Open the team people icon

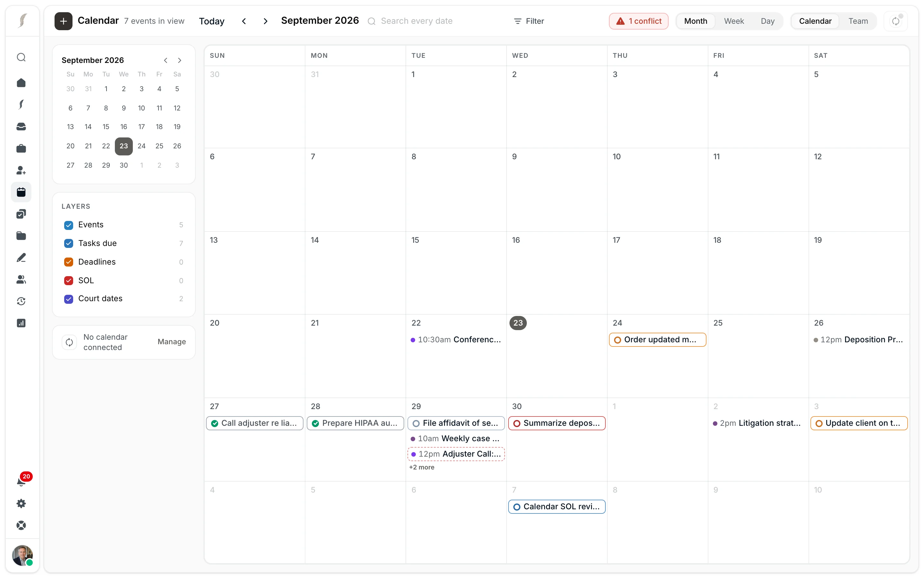click(21, 279)
